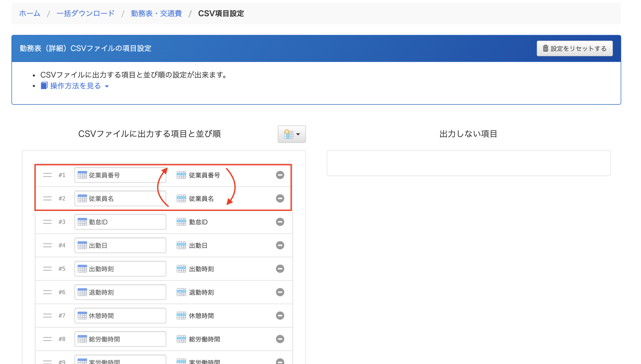Click minus icon on 従業員名 row
Screen dimensions: 641x364
[x=280, y=198]
